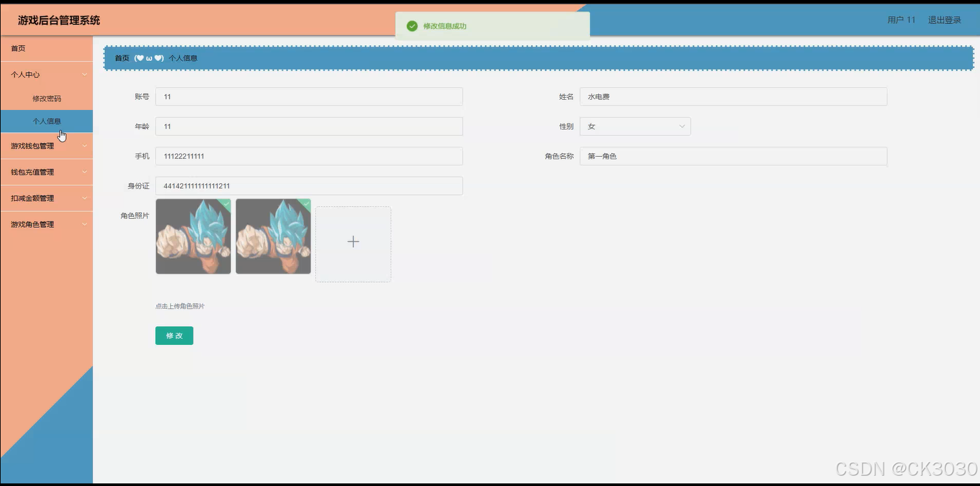Select the 个人信息 submenu item
This screenshot has width=980, height=486.
47,121
